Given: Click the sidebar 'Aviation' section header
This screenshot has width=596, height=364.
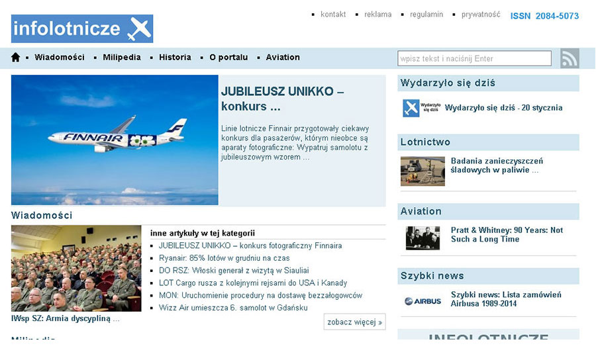Looking at the screenshot, I should tap(489, 211).
